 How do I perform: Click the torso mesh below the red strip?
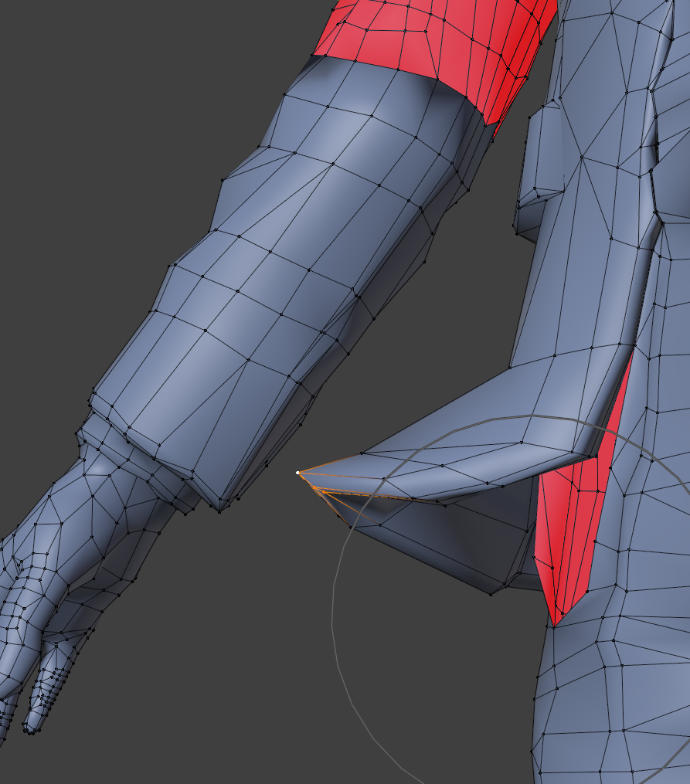(610, 695)
